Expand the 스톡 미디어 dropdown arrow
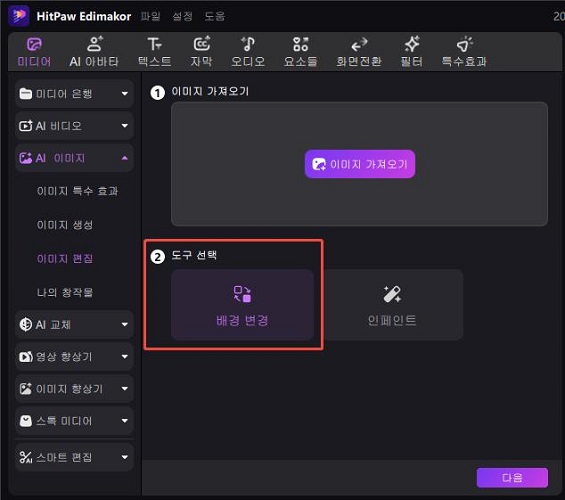This screenshot has width=565, height=500. coord(125,421)
